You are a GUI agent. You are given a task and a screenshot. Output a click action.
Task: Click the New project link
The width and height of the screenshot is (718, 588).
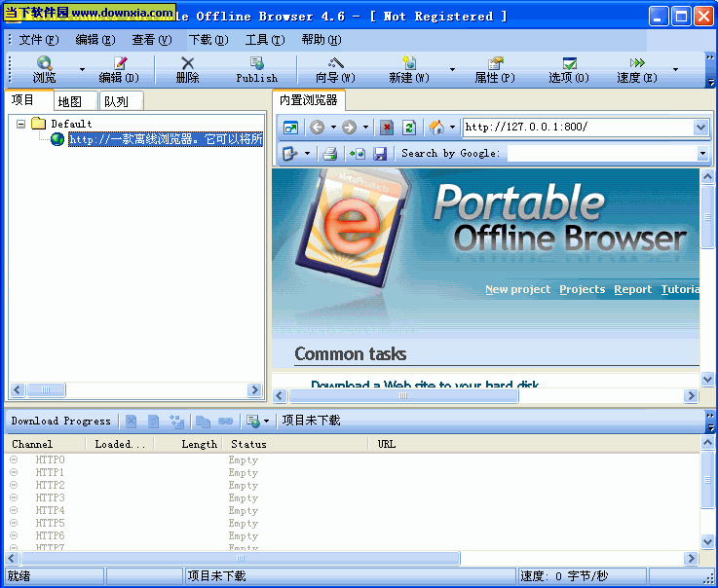(x=518, y=289)
